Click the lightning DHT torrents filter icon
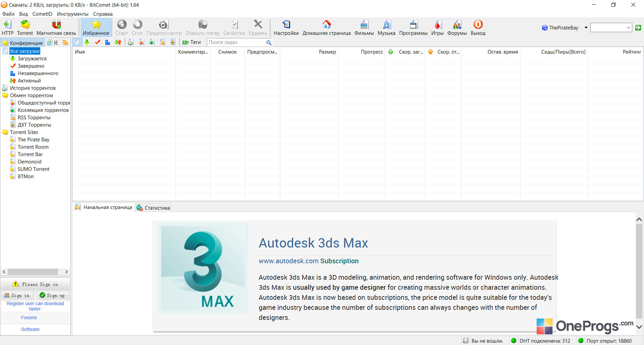The image size is (644, 345). point(173,42)
